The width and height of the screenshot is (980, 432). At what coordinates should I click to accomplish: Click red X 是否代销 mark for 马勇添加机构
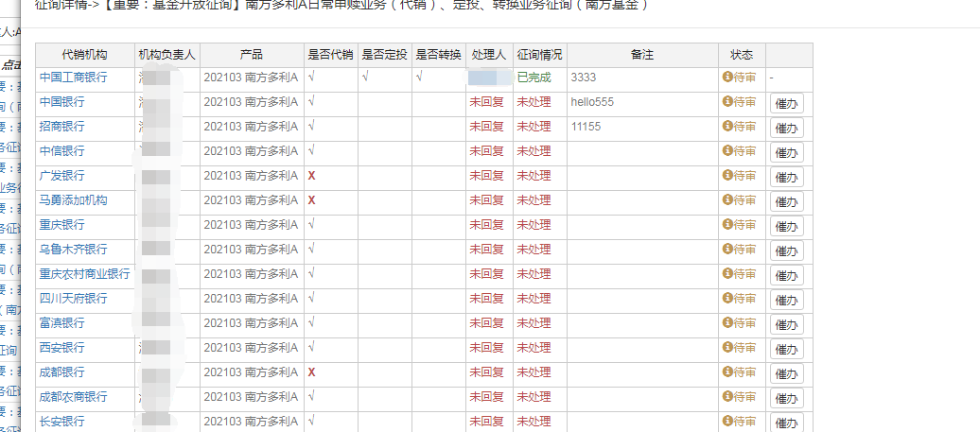point(312,200)
